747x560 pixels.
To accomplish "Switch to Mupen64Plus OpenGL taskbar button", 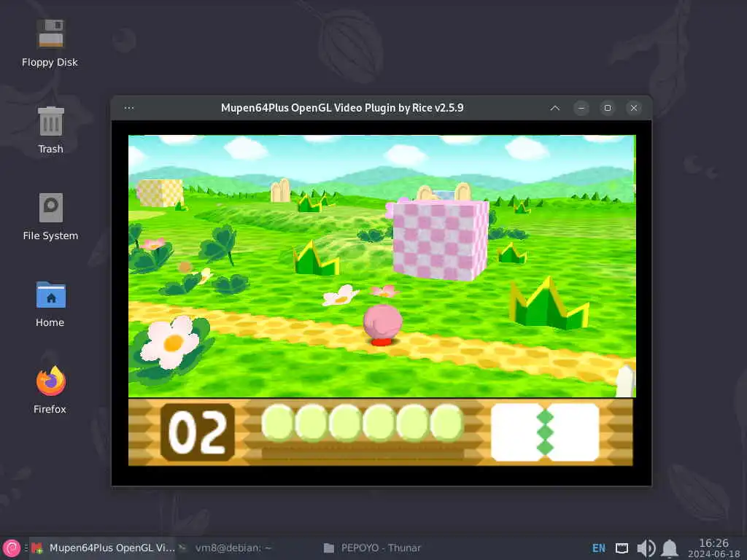I will 104,548.
